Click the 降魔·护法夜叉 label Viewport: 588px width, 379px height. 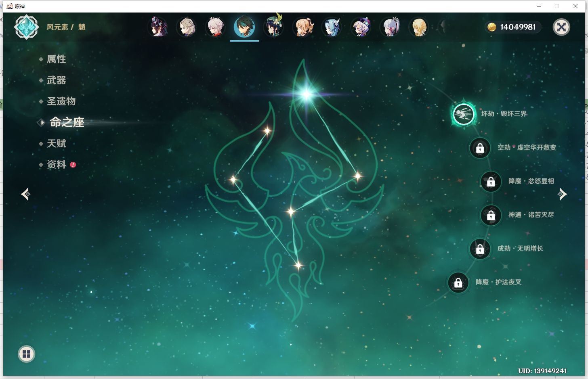[x=498, y=282]
